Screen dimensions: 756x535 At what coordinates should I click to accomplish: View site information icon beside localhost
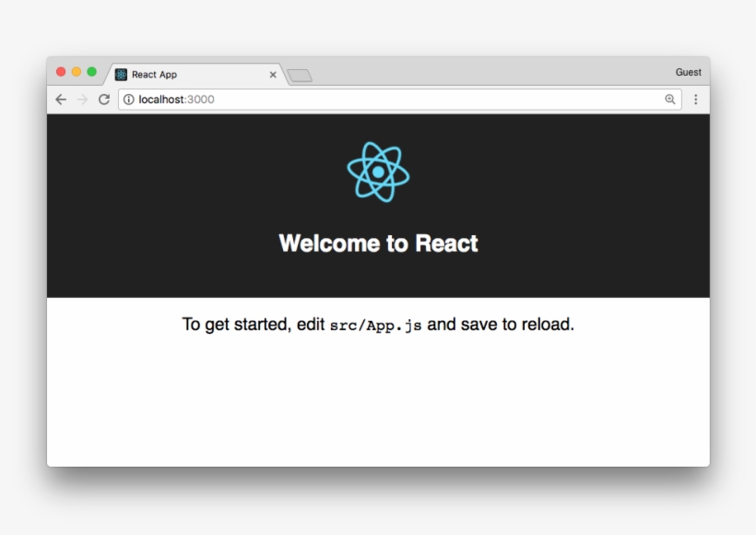129,100
